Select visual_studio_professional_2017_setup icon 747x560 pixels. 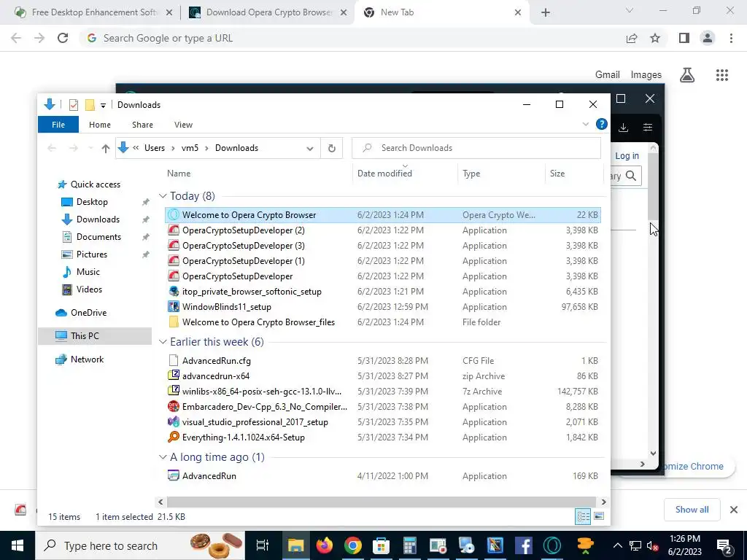[x=174, y=422]
